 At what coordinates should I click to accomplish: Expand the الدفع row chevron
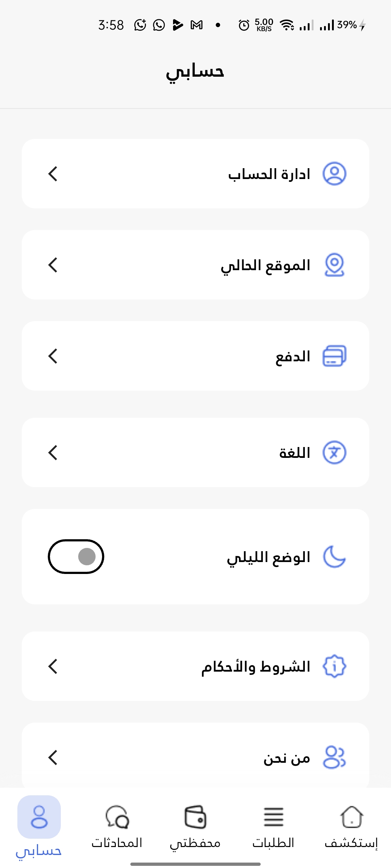pos(53,356)
